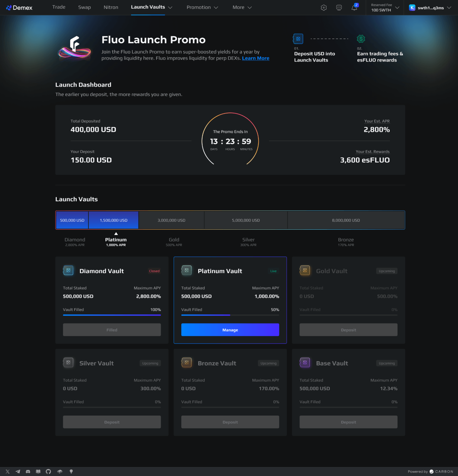Select the Bronze 170% APR tier
The height and width of the screenshot is (476, 458).
(346, 242)
